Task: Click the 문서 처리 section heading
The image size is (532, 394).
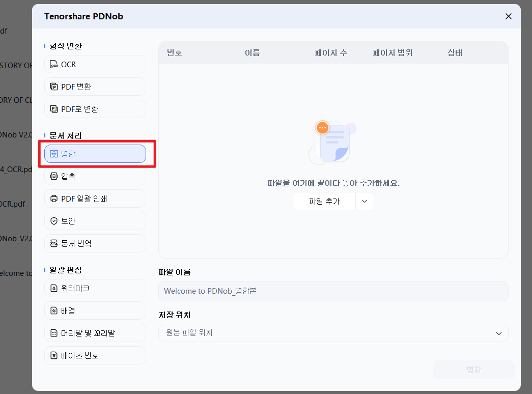Action: tap(66, 135)
